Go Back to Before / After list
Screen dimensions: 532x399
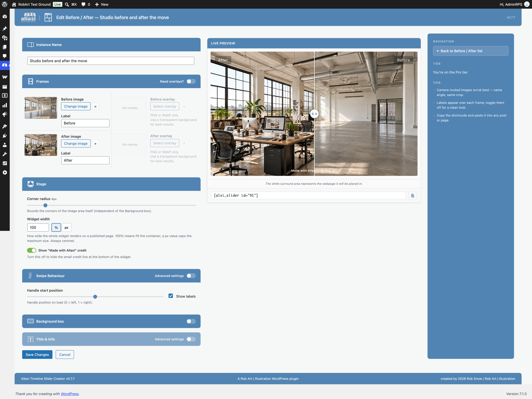tap(471, 51)
